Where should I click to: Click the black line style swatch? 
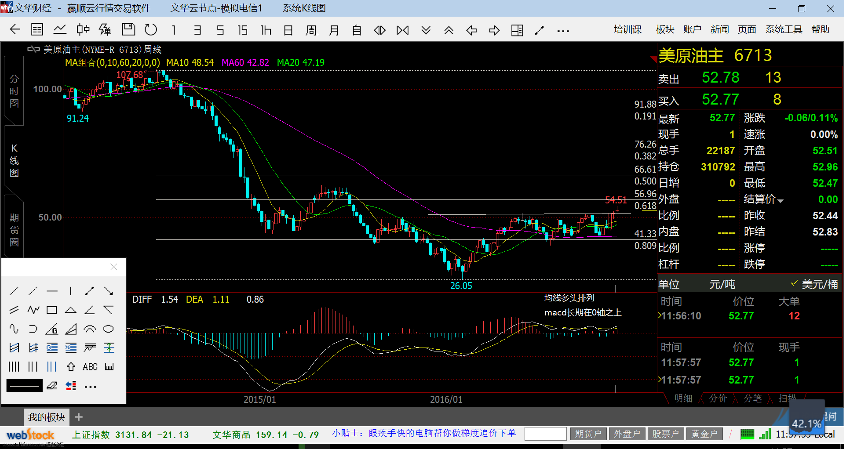click(25, 386)
